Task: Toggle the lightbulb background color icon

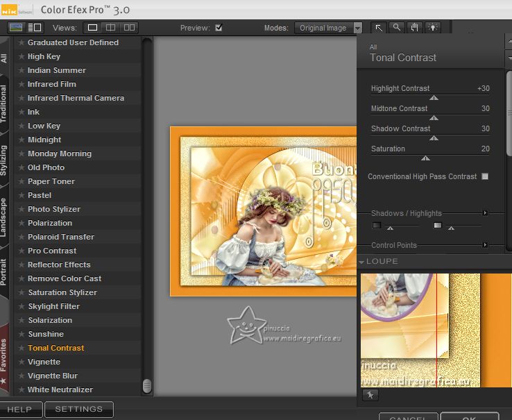Action: pos(433,28)
